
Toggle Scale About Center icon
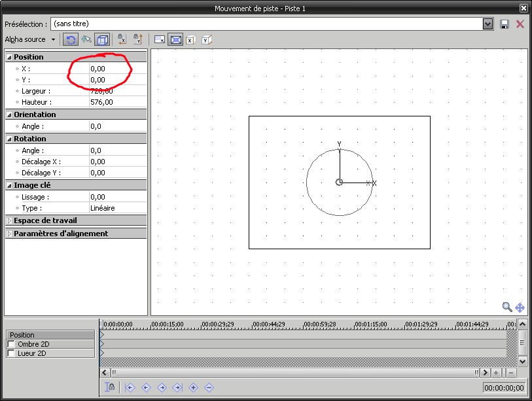coord(176,40)
